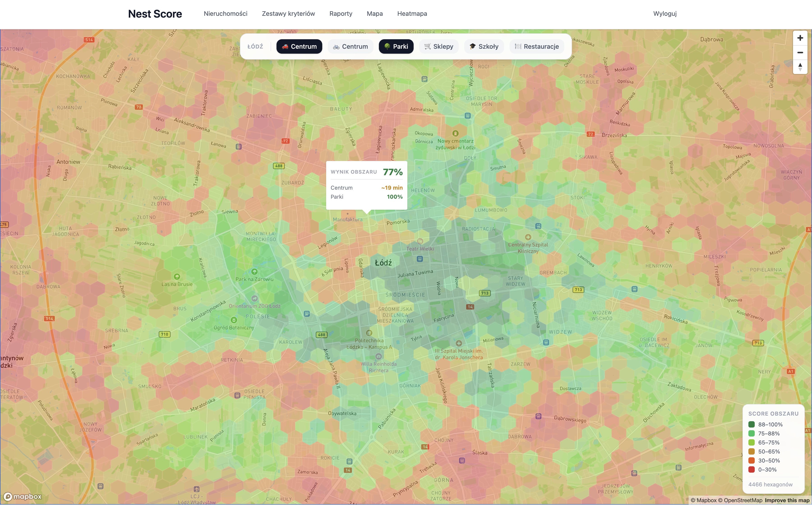Toggle the Parki criterion chip
812x506 pixels.
click(396, 46)
